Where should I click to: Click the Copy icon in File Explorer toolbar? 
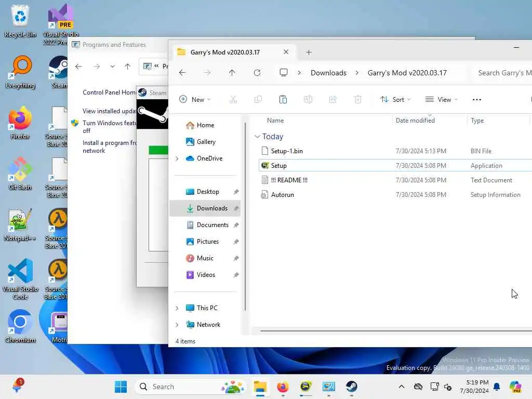tap(258, 99)
